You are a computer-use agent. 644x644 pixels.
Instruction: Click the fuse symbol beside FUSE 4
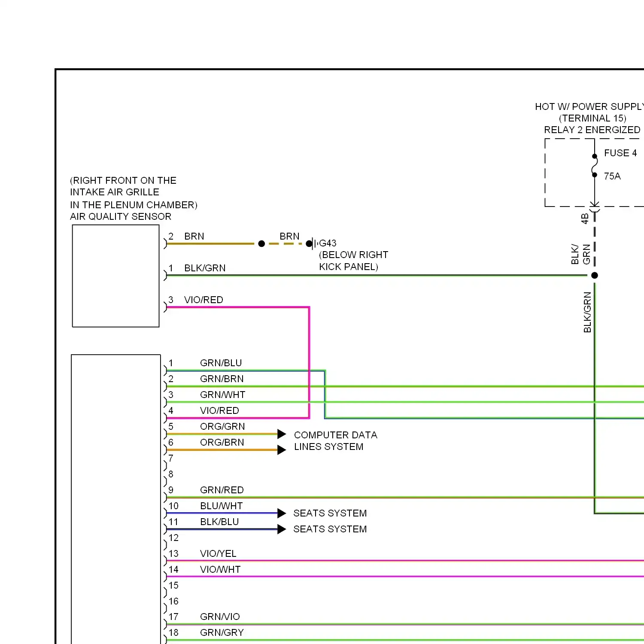point(595,165)
